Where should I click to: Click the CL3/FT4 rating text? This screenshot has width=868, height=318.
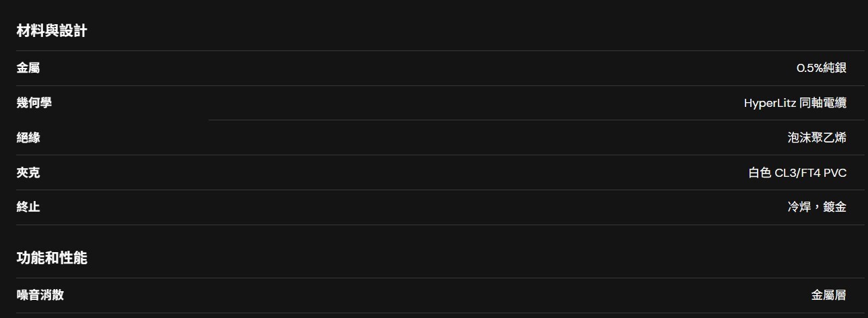[797, 173]
